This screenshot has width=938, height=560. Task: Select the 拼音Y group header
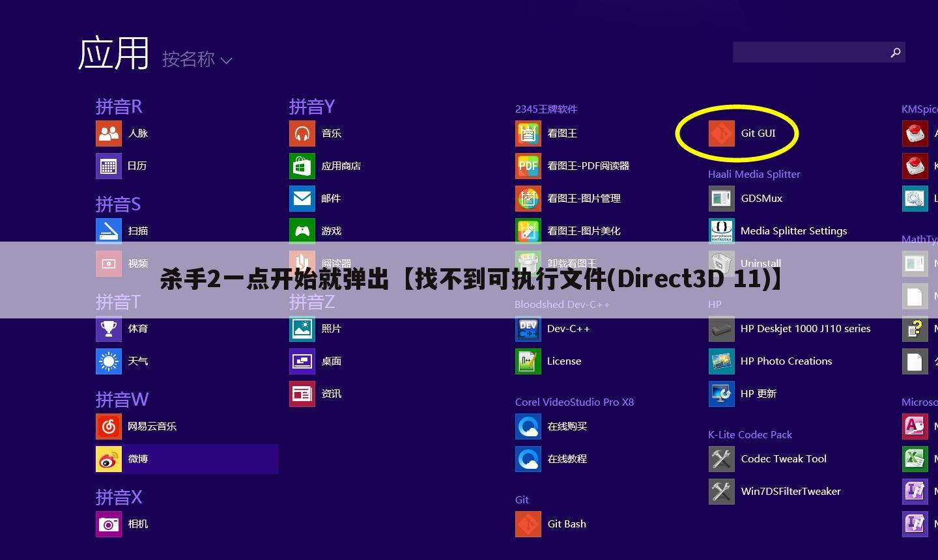[x=311, y=106]
